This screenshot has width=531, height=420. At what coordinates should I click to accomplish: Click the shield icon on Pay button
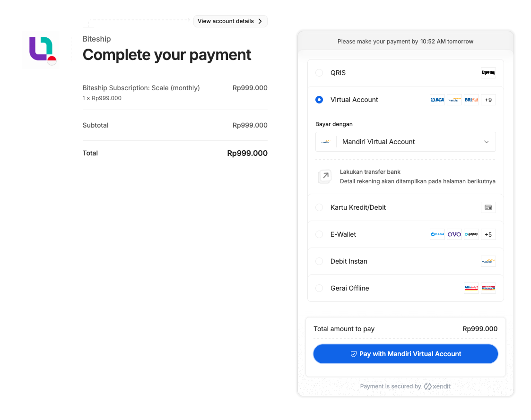coord(354,354)
